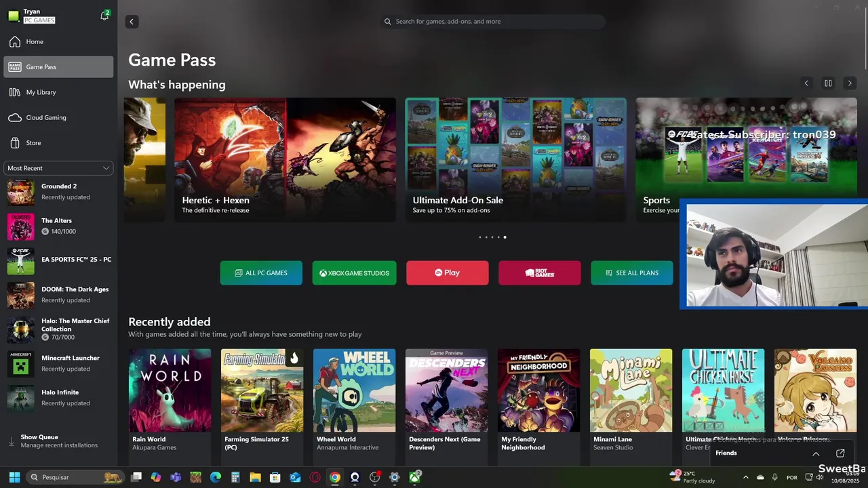The image size is (868, 488).
Task: Open Cloud Gaming in the sidebar
Action: (58, 118)
